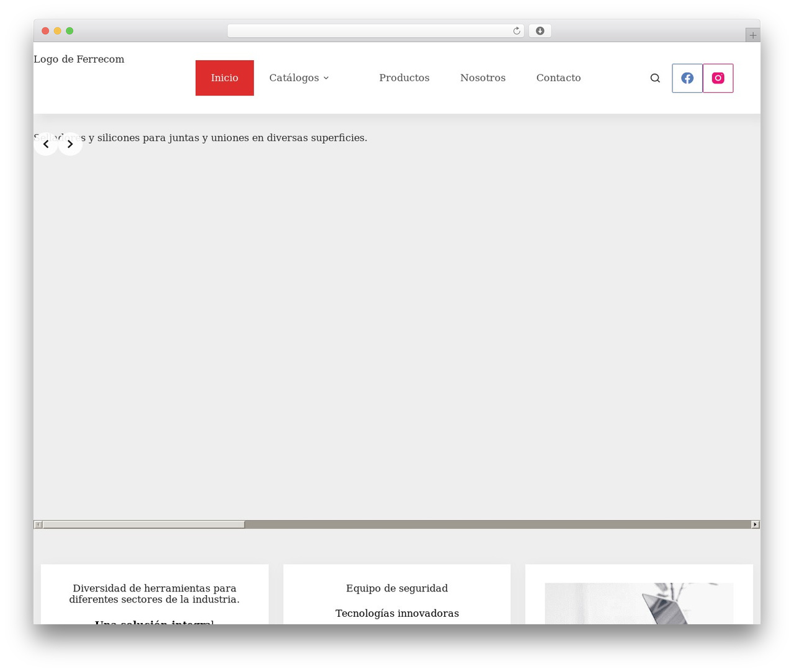Click the horizontal scrollbar thumb
The height and width of the screenshot is (672, 794).
point(144,524)
